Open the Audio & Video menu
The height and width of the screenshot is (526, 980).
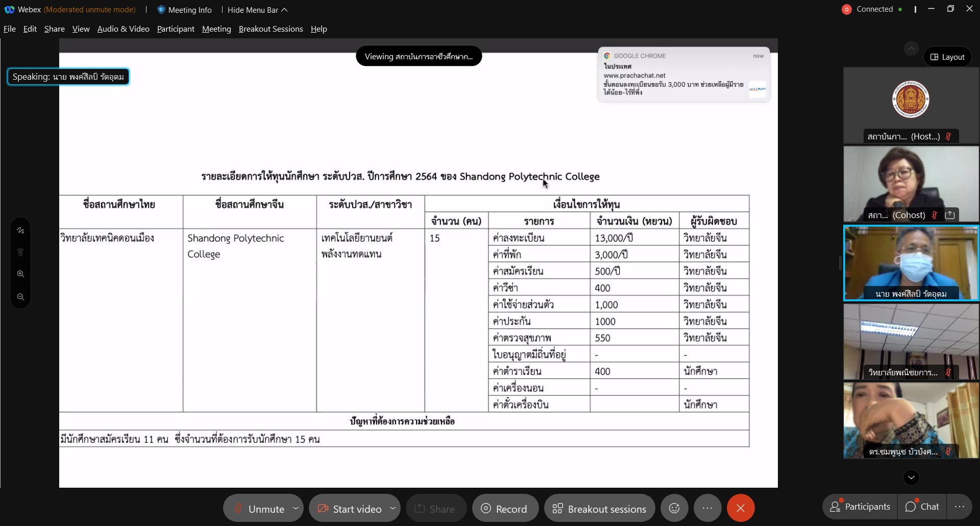124,29
